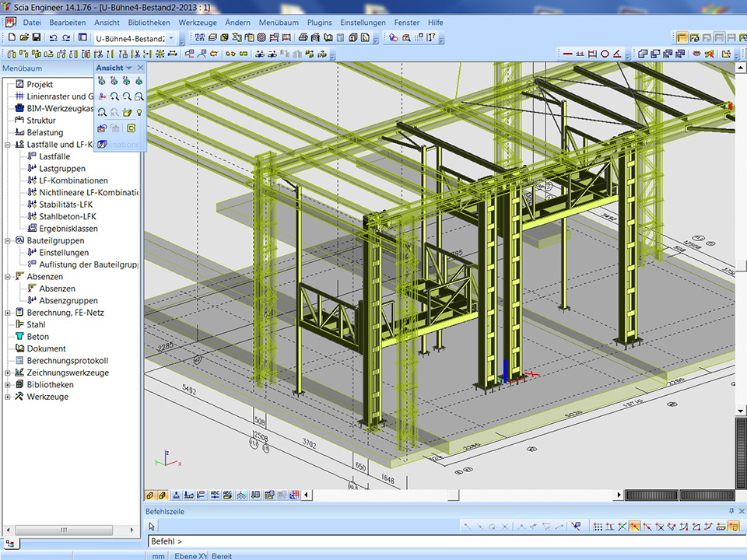This screenshot has width=747, height=560.
Task: Select Lastgruppen in the menu tree
Action: (62, 169)
